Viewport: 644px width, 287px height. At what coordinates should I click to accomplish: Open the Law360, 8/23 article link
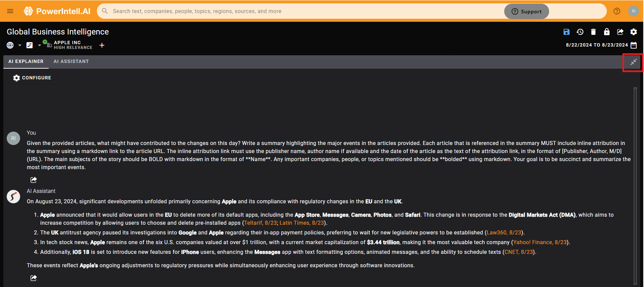[x=504, y=233]
